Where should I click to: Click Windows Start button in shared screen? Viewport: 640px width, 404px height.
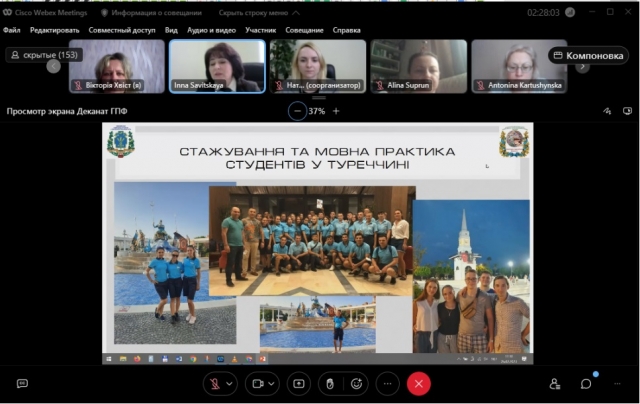tap(109, 359)
